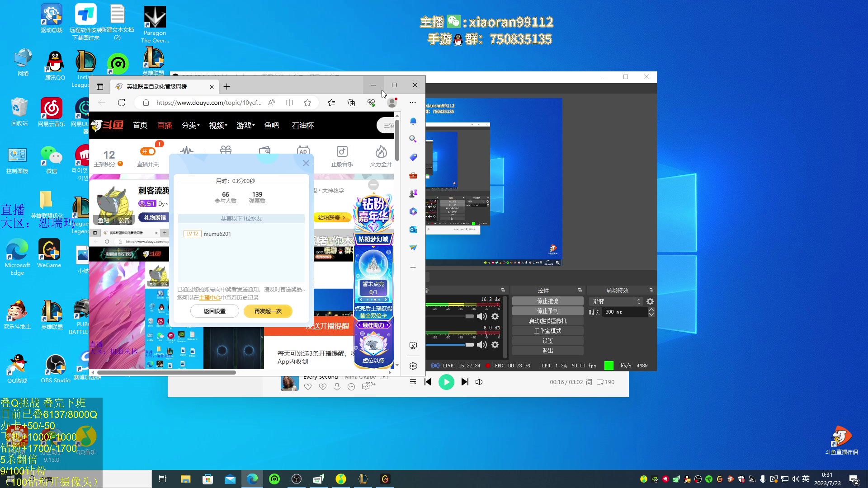
Task: Select the 直播 nav item on Douyu
Action: 165,126
